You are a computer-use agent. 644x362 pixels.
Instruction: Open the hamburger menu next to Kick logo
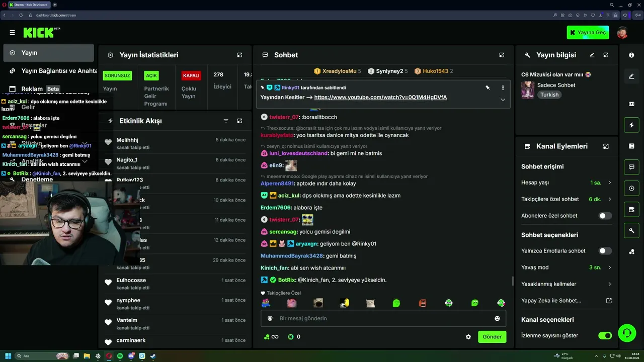click(x=12, y=33)
